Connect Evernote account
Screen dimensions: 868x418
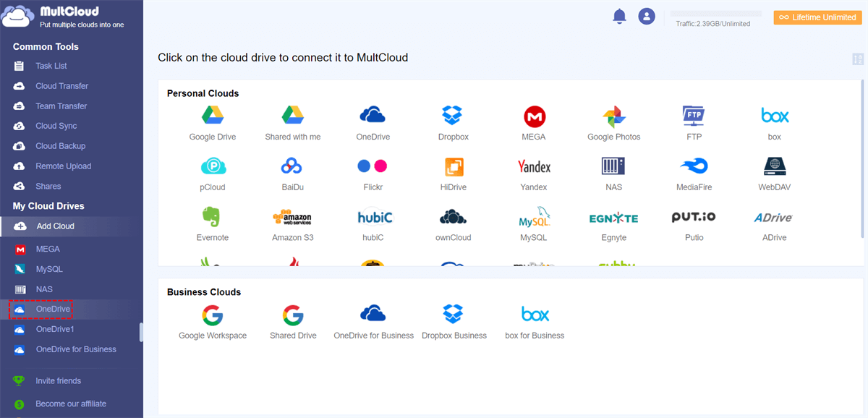[x=213, y=217]
